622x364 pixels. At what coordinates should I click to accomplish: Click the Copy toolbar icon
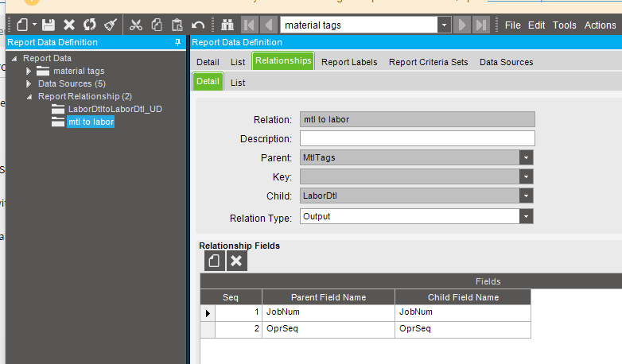[157, 25]
